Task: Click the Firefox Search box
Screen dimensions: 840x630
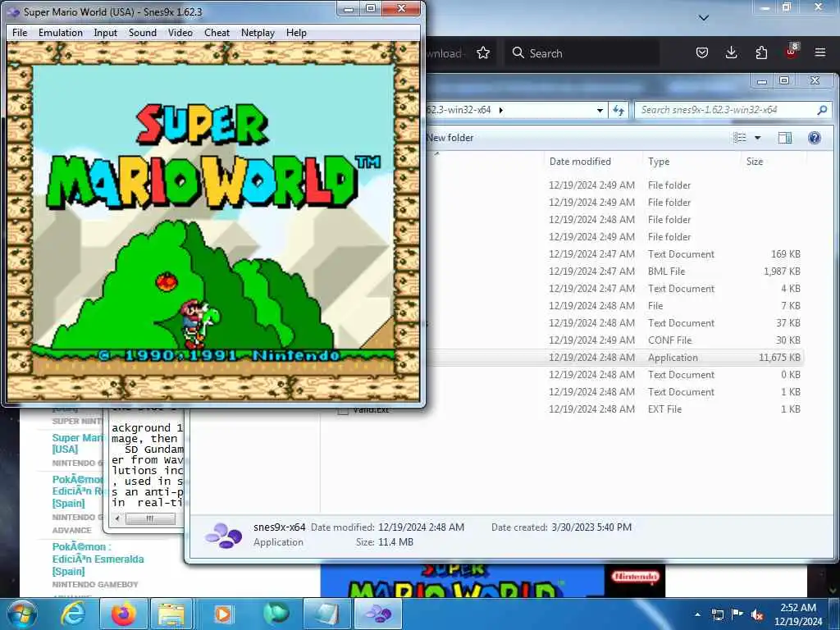Action: coord(582,53)
